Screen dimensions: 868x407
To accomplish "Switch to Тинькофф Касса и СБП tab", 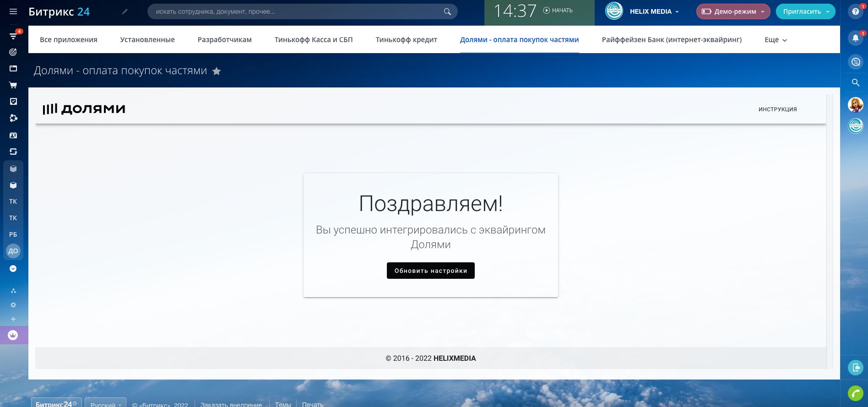I will tap(314, 40).
